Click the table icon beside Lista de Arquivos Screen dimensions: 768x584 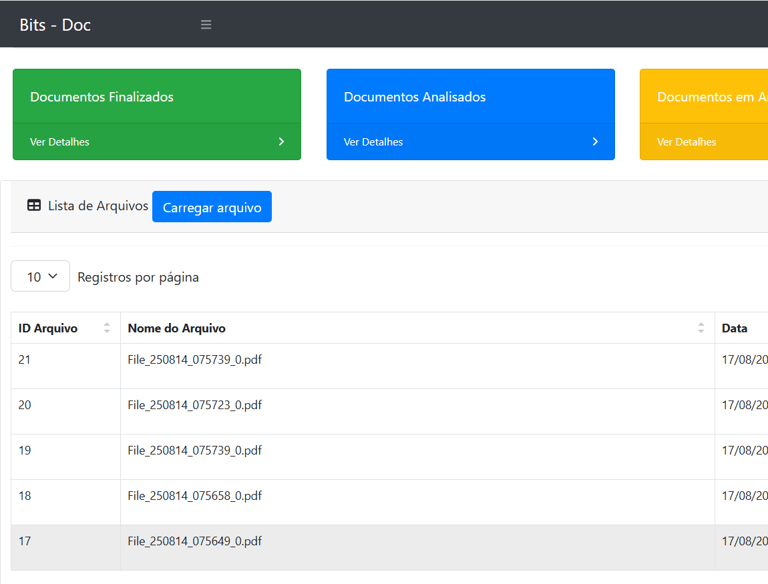point(34,206)
